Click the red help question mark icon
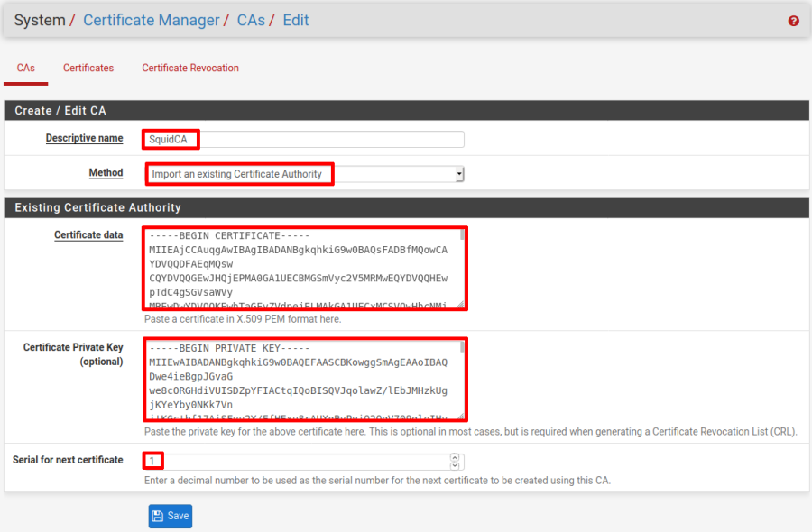The height and width of the screenshot is (532, 812). click(793, 21)
